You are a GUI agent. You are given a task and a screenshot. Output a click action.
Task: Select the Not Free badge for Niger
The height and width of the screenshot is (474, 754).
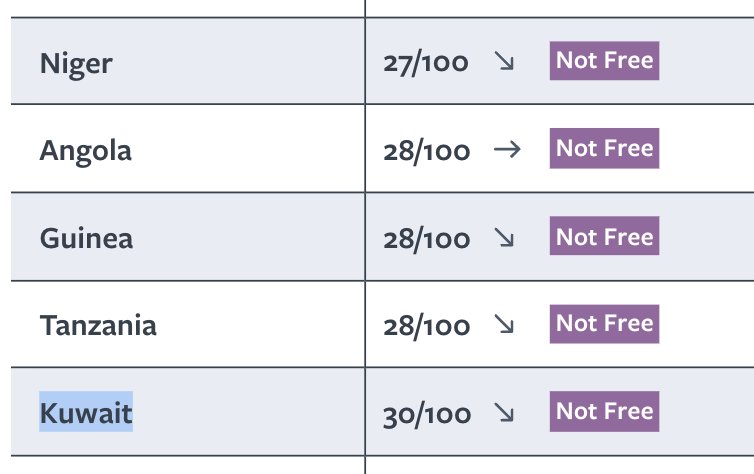[x=604, y=61]
